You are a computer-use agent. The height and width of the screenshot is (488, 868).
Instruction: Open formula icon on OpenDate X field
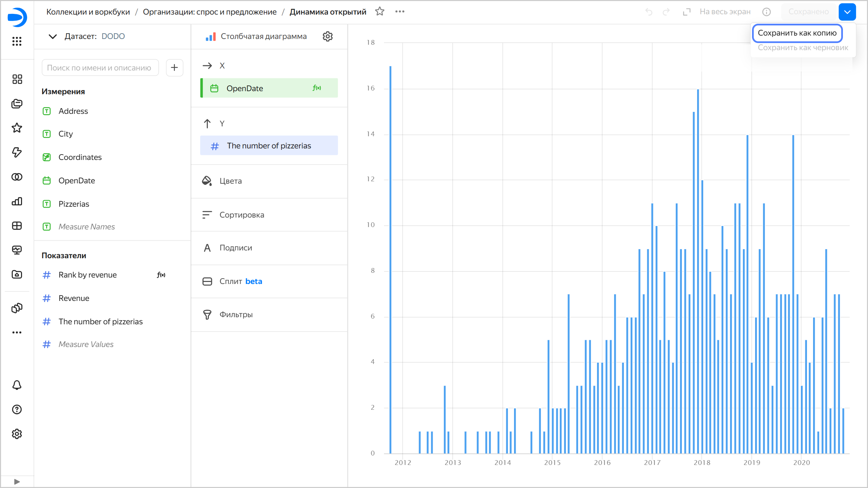tap(317, 88)
